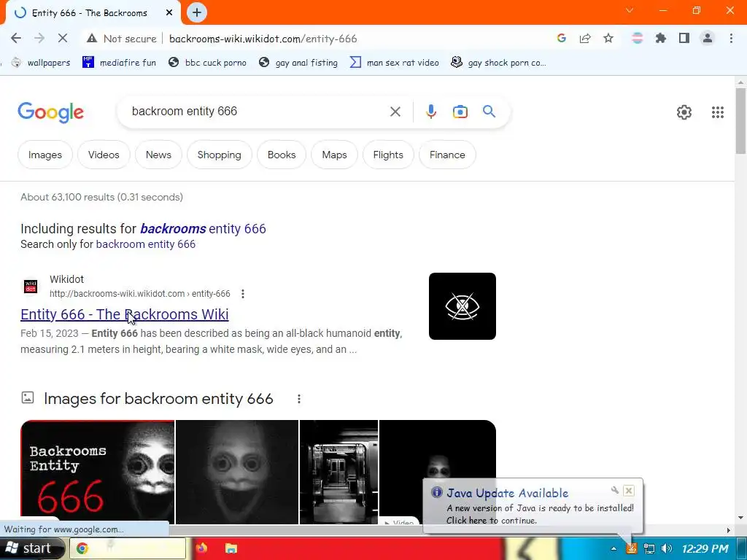Click the tab search chevron
Image resolution: width=747 pixels, height=560 pixels.
click(x=630, y=10)
